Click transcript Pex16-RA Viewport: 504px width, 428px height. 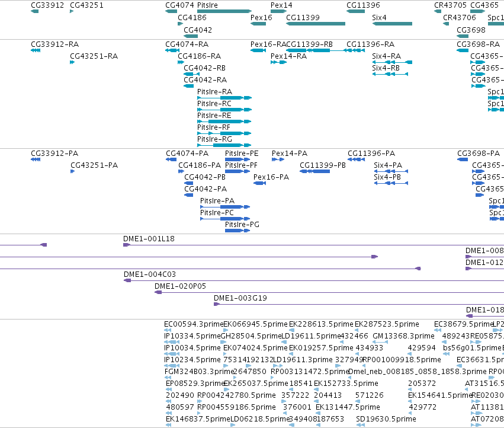pyautogui.click(x=258, y=50)
